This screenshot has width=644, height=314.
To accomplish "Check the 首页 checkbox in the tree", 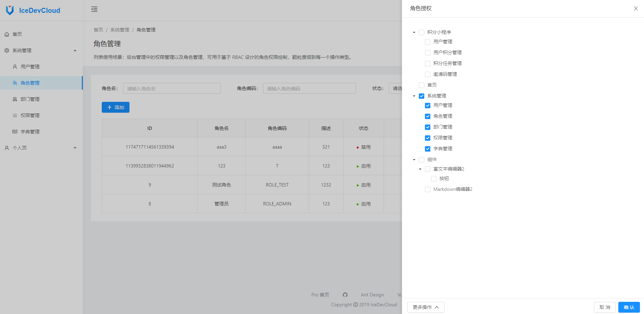I will pyautogui.click(x=422, y=85).
